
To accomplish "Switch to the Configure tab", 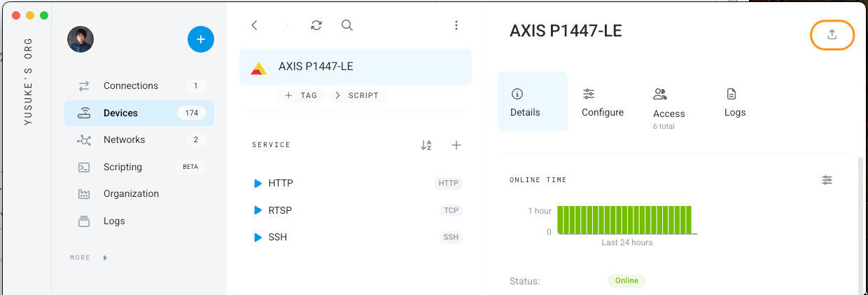I will pos(603,102).
